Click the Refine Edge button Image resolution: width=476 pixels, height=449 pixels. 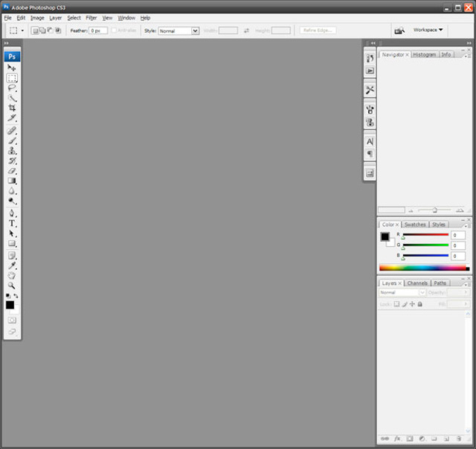point(318,30)
